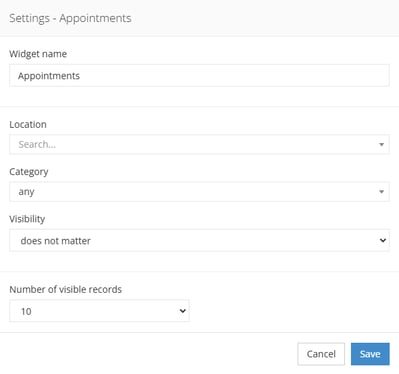Save the widget settings

click(370, 354)
